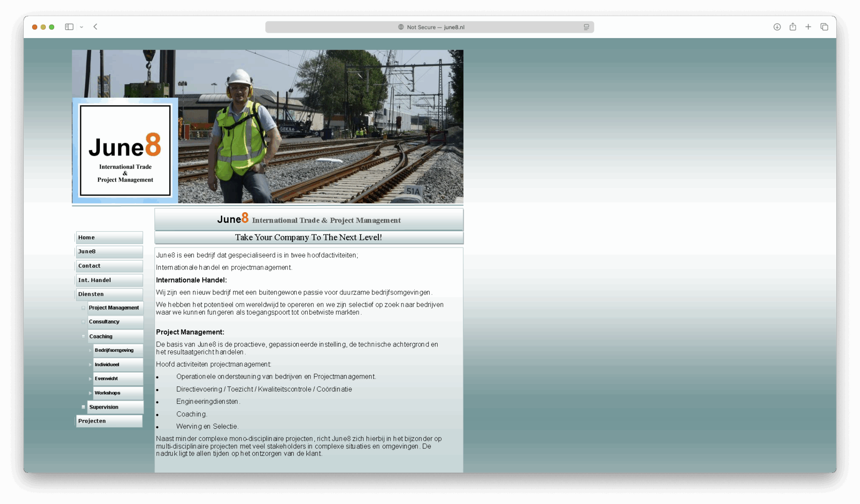
Task: Show the tab overview icon
Action: 824,27
